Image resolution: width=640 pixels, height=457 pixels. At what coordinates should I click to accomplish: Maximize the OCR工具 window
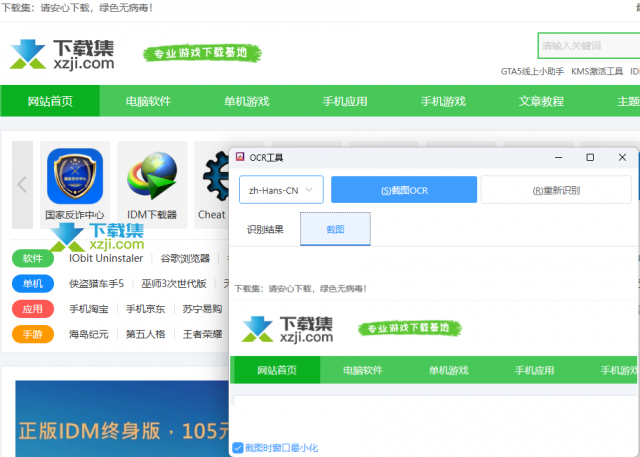pyautogui.click(x=590, y=158)
